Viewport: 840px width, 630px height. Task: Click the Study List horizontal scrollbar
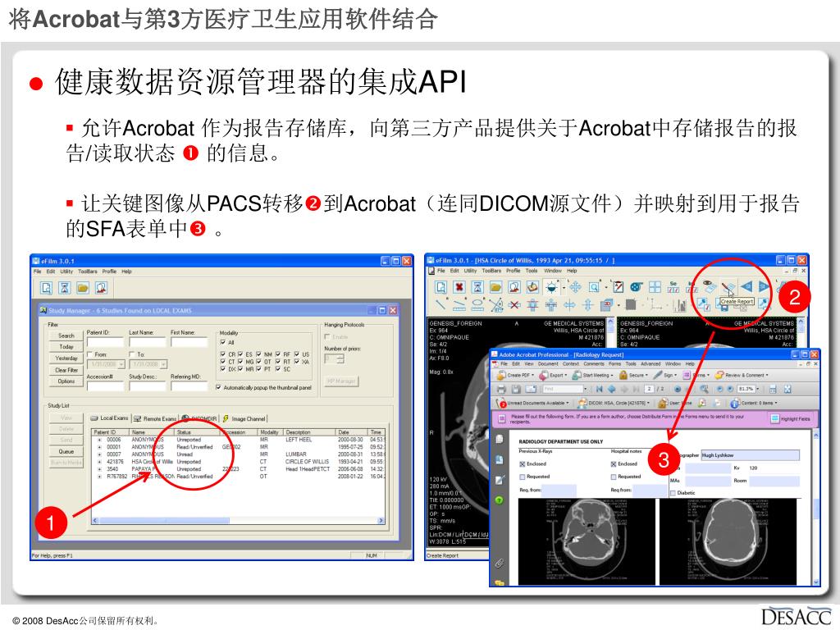point(239,521)
